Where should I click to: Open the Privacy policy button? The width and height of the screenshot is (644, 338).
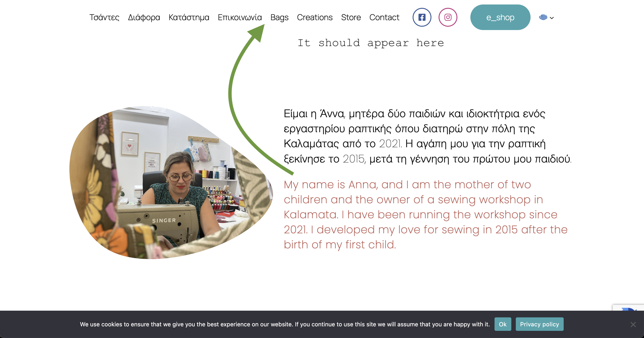(x=539, y=324)
